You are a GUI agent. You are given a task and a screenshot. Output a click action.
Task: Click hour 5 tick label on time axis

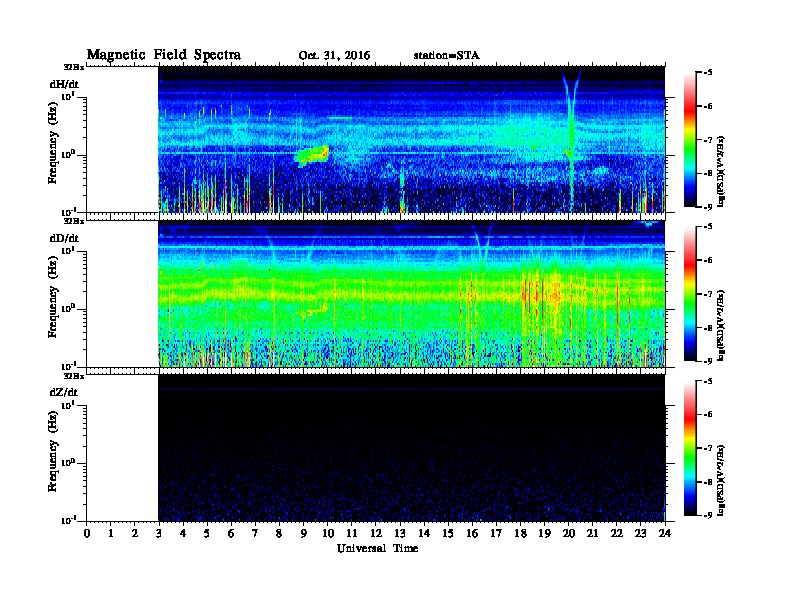pyautogui.click(x=207, y=534)
